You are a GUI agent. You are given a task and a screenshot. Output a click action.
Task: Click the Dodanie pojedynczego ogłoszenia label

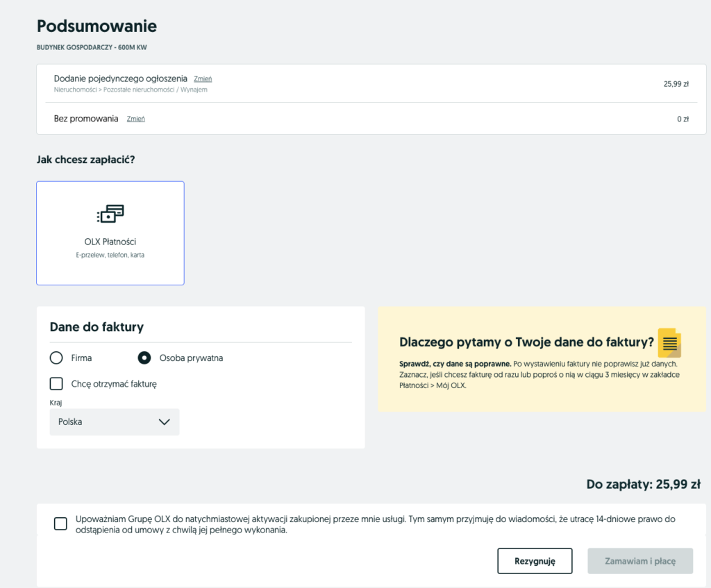point(121,79)
